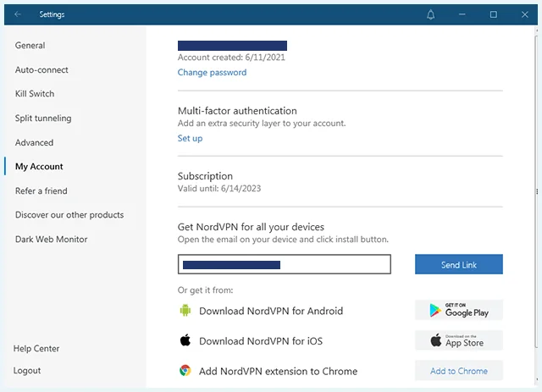Image resolution: width=542 pixels, height=392 pixels.
Task: Minimize the Settings window
Action: 462,14
